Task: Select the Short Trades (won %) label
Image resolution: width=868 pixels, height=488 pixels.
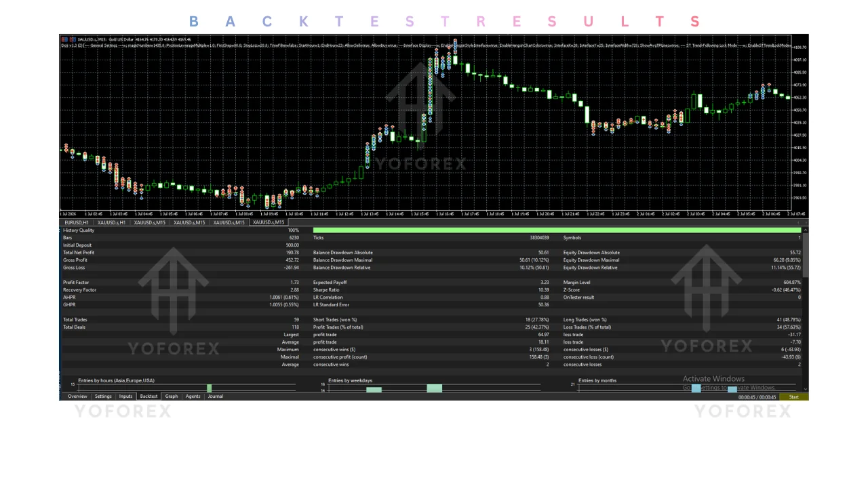Action: 335,320
